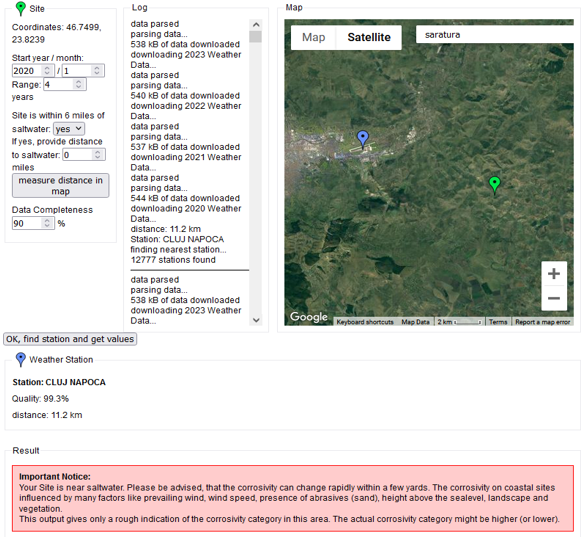Click the blue weather station marker on map
Image resolution: width=581 pixels, height=537 pixels.
pyautogui.click(x=363, y=140)
